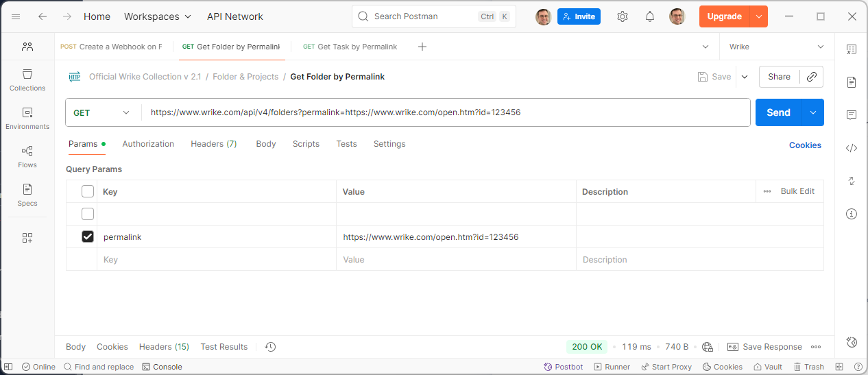The image size is (868, 375).
Task: Expand the Workspaces dropdown
Action: (x=158, y=16)
